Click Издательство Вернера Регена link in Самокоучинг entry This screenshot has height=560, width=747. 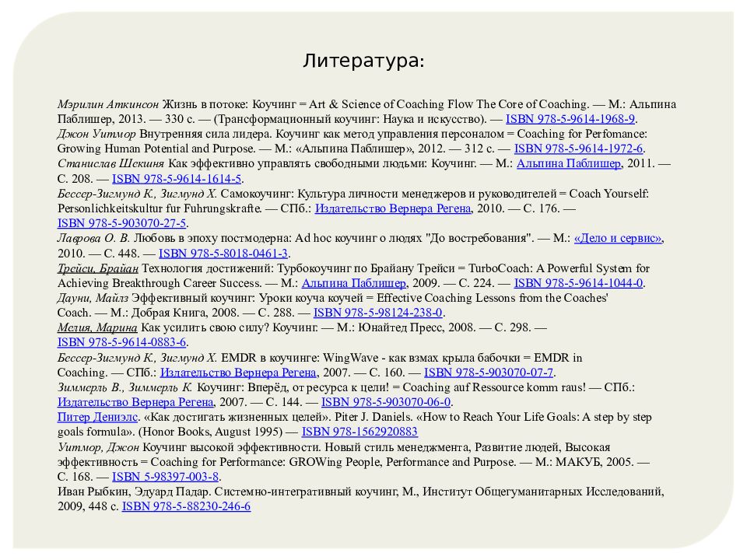tap(392, 208)
